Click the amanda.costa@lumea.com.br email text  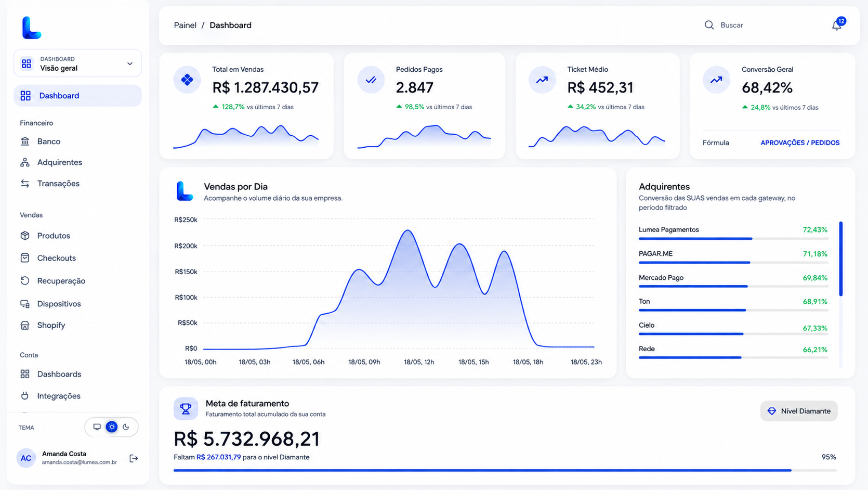point(79,462)
